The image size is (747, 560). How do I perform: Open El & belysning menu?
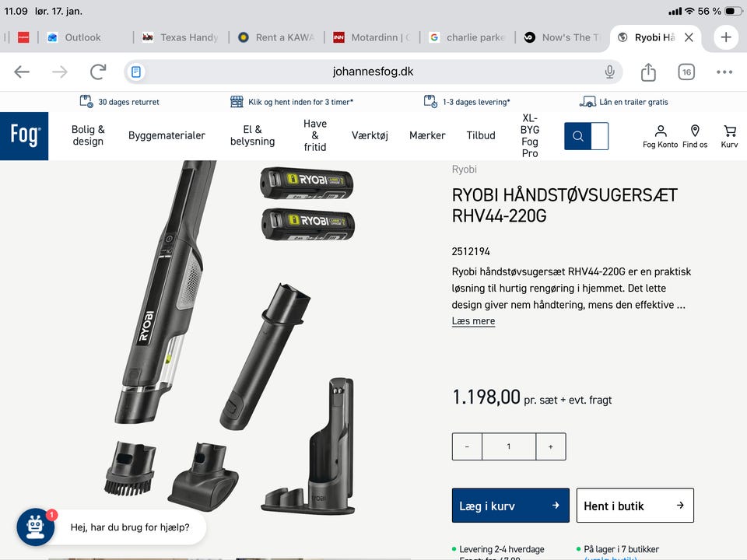pos(252,135)
